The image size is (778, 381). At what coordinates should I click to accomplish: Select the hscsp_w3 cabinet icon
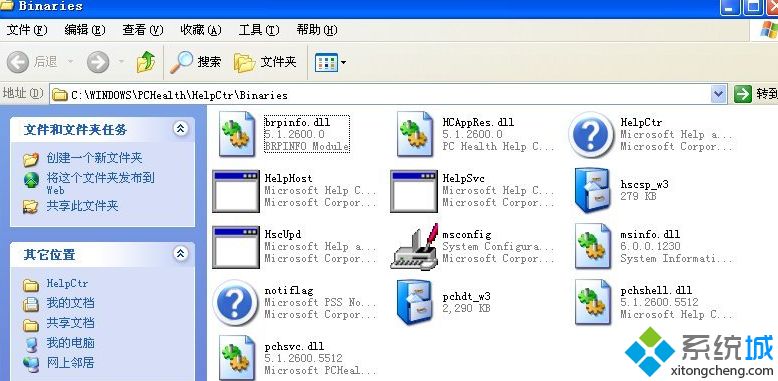tap(592, 190)
